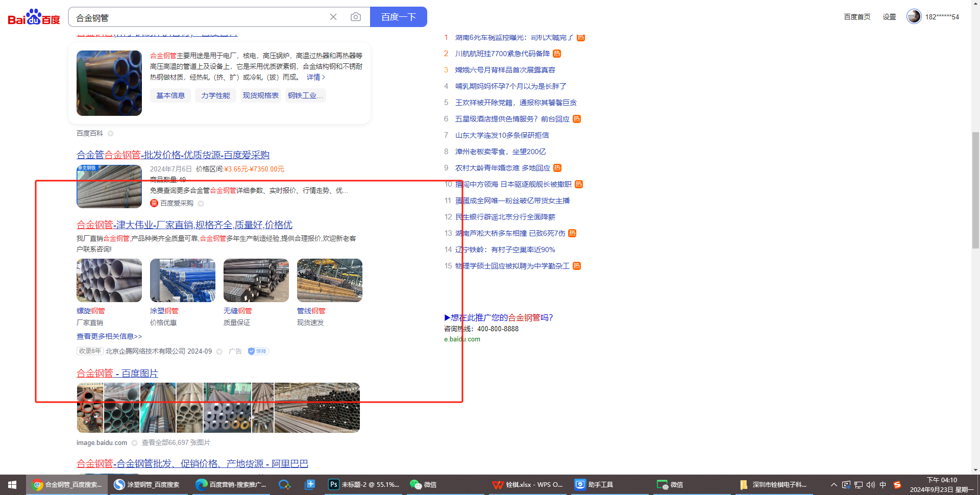Click the 查看全部66,697 张图片 link
The width and height of the screenshot is (980, 495).
tap(176, 443)
